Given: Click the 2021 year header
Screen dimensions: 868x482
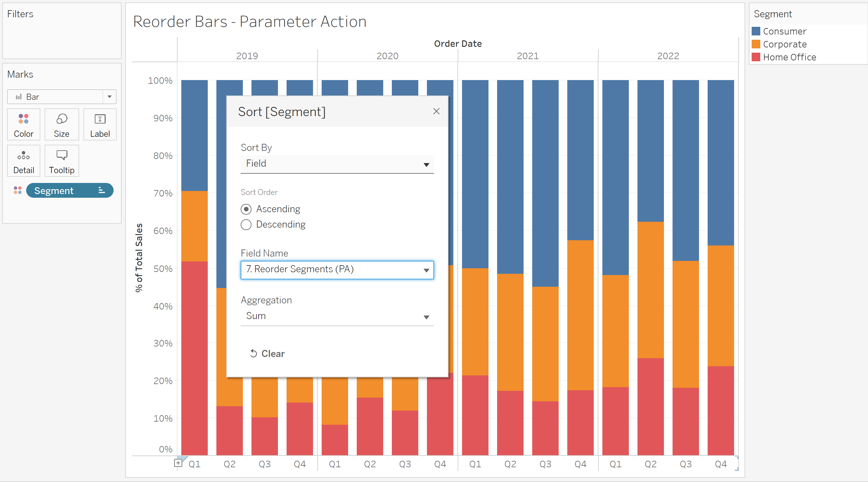Looking at the screenshot, I should [x=528, y=56].
